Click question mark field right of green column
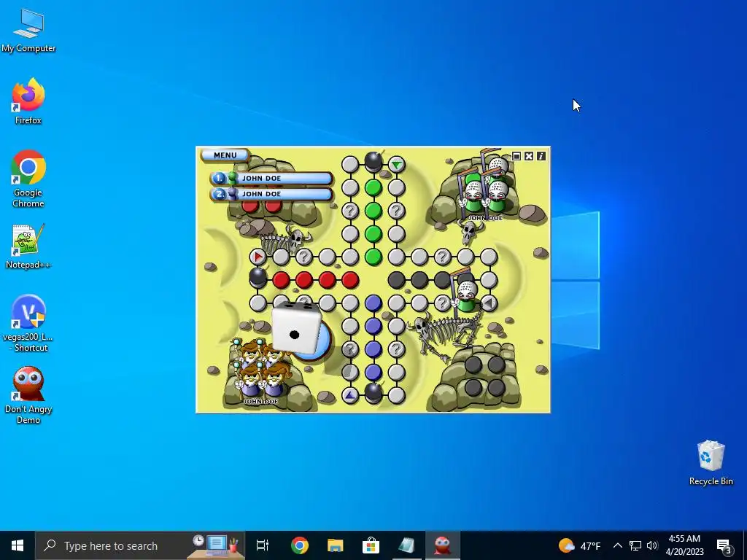Screen dimensions: 747x560 [396, 211]
